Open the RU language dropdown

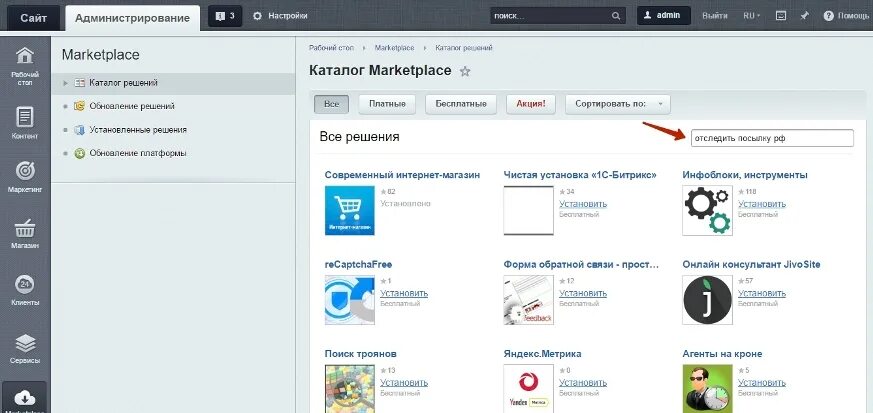[x=752, y=16]
